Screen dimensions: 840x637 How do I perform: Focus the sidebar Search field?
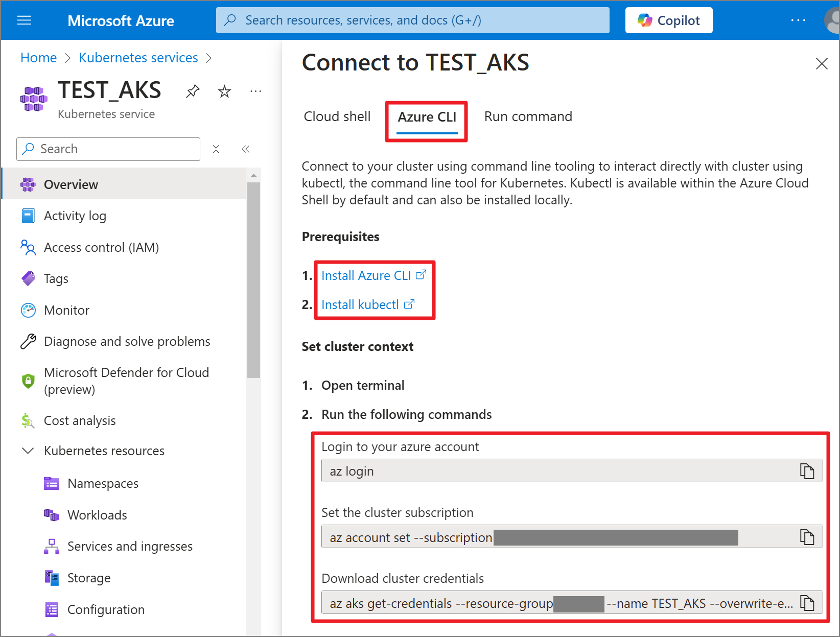click(x=108, y=149)
